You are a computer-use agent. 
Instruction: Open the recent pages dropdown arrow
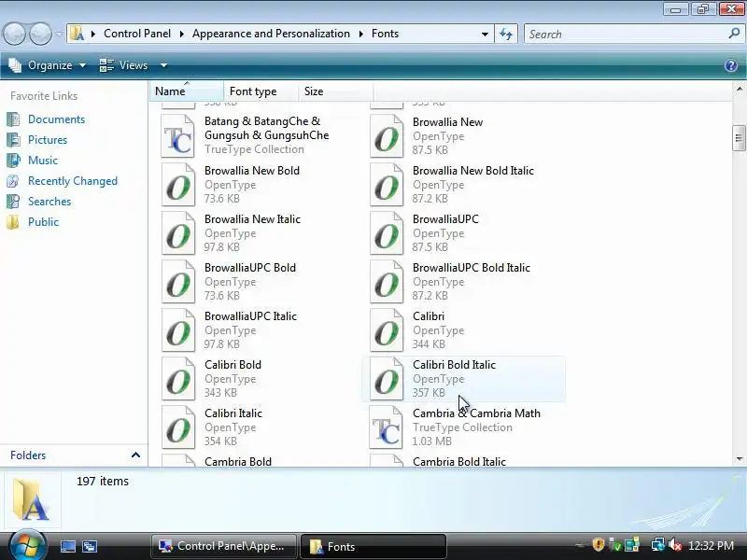pyautogui.click(x=59, y=35)
